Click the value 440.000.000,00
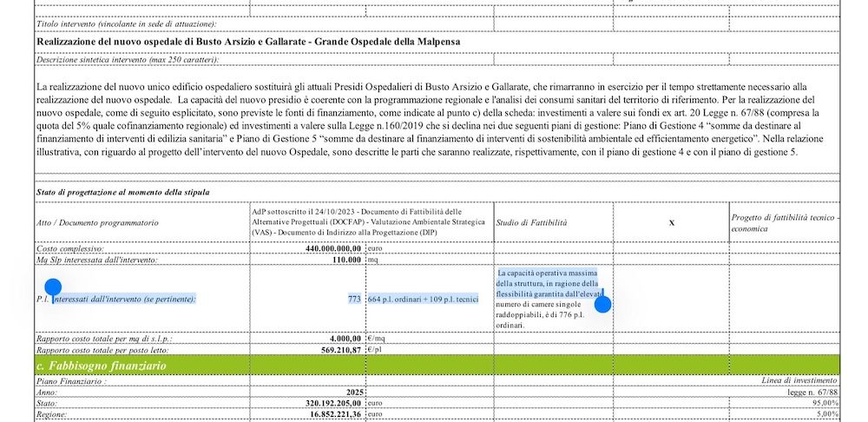Viewport: 868px width, 422px height. [x=333, y=248]
